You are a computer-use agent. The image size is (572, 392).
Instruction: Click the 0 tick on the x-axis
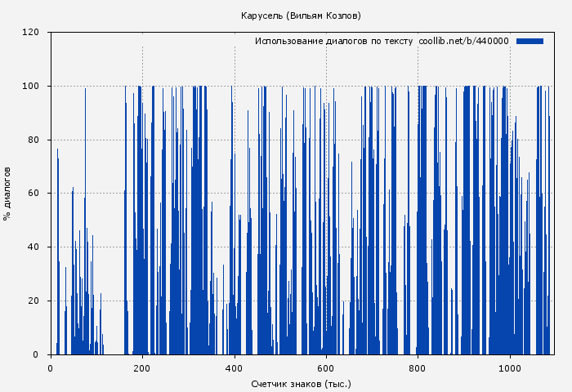51,367
